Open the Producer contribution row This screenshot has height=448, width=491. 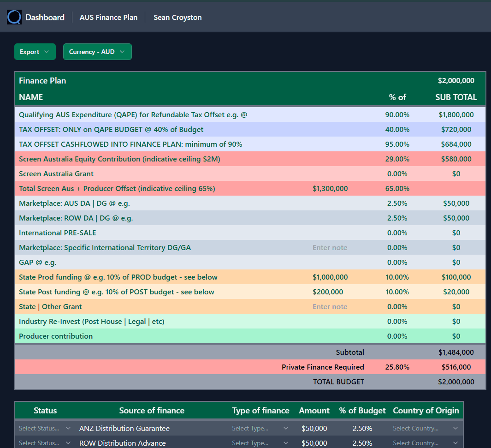coord(56,336)
